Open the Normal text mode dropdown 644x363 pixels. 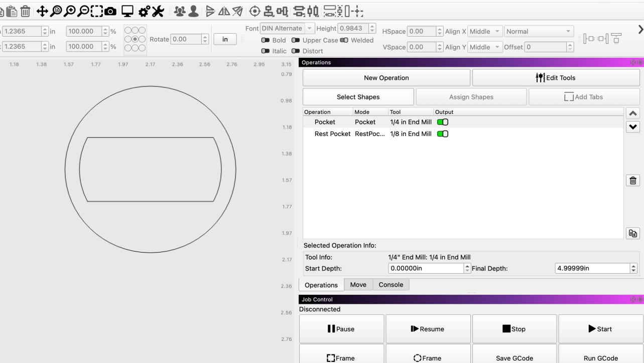pos(539,31)
